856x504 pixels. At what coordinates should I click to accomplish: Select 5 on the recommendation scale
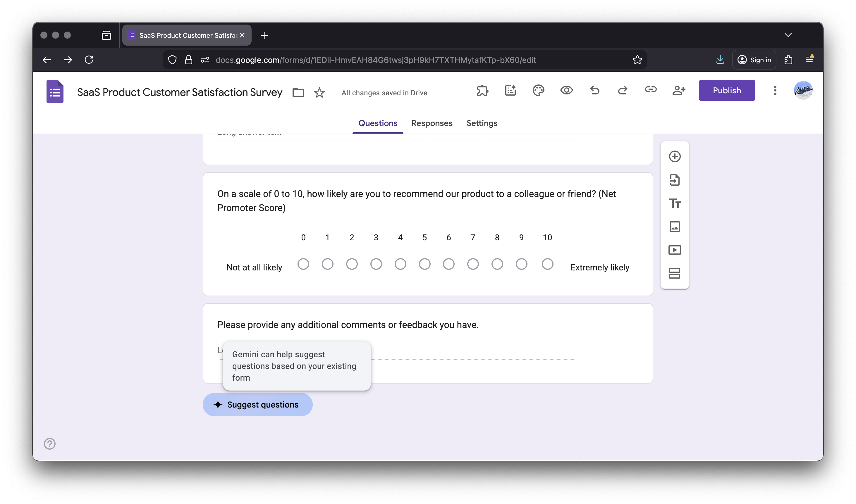424,263
